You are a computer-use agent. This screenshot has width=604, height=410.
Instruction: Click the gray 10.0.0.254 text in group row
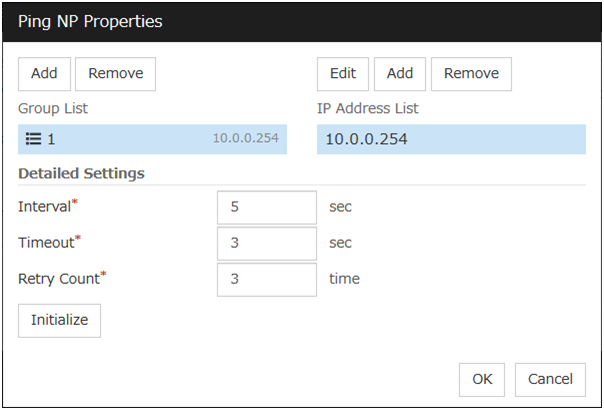[x=244, y=139]
